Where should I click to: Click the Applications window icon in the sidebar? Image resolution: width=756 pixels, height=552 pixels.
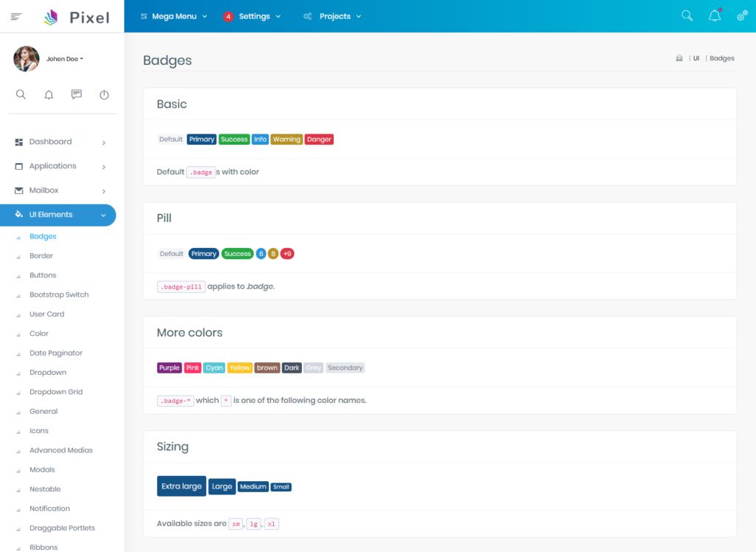click(18, 166)
